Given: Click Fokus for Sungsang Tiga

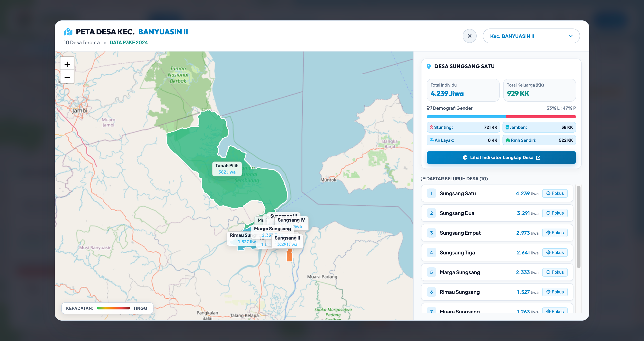Looking at the screenshot, I should pyautogui.click(x=555, y=252).
